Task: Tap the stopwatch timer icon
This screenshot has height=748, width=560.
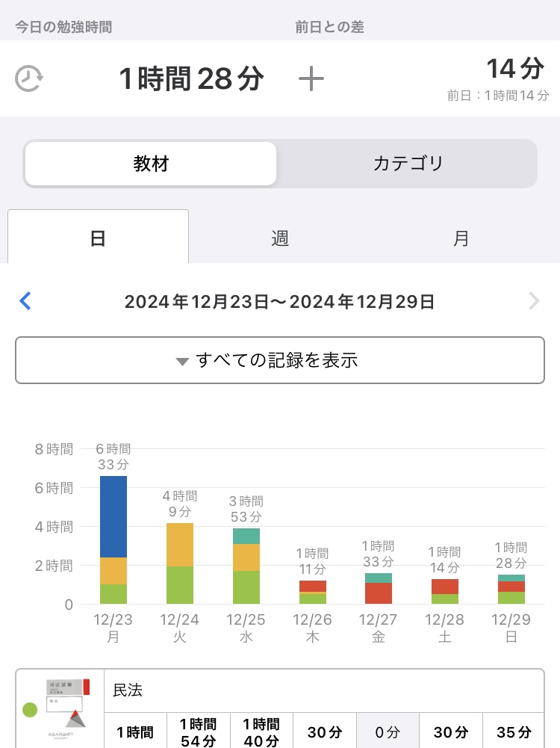Action: (x=28, y=78)
